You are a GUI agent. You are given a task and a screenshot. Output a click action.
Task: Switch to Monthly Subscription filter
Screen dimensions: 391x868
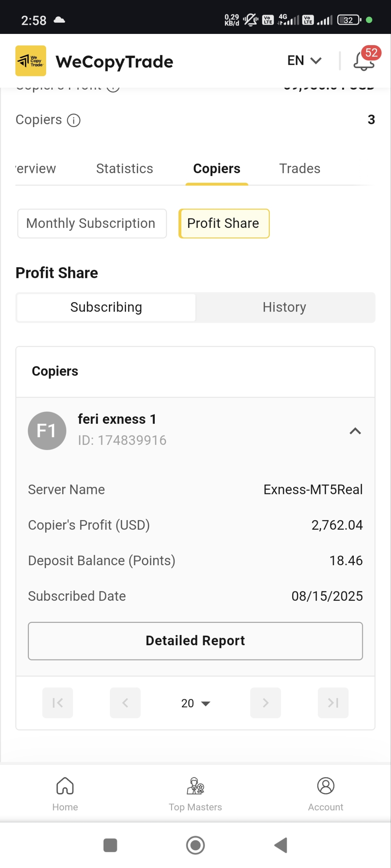pyautogui.click(x=92, y=223)
